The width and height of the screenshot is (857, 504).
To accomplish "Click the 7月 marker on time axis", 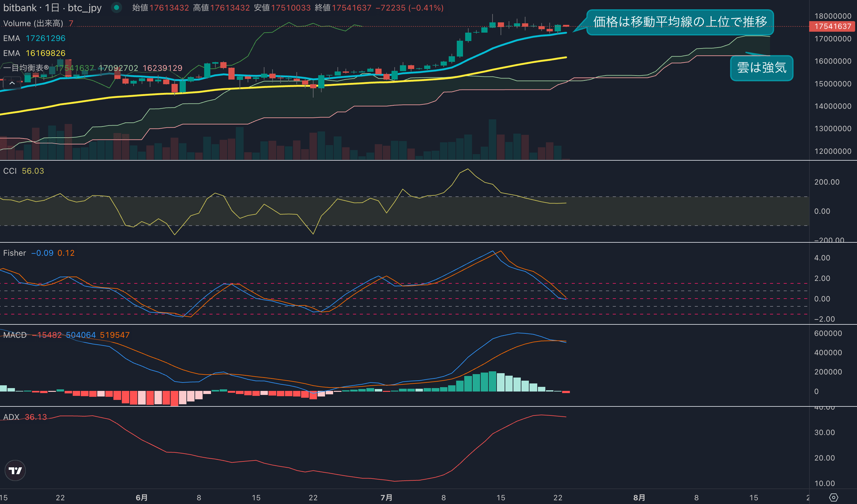I will coord(386,497).
